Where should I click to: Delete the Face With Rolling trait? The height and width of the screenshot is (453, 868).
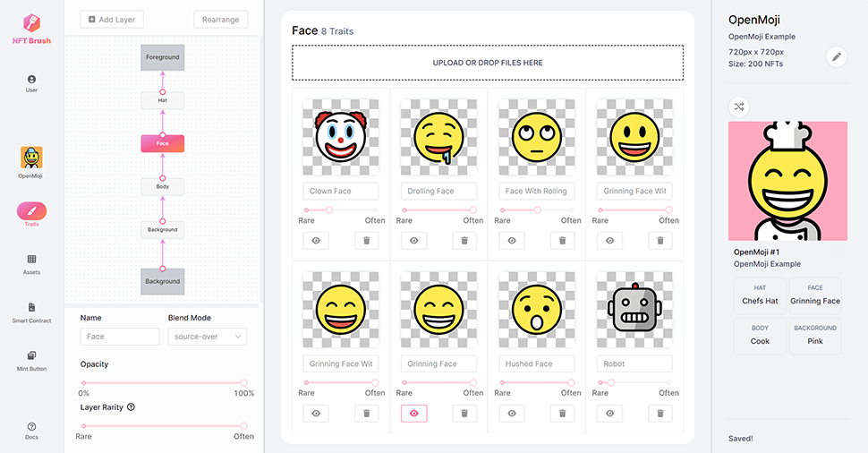(563, 241)
